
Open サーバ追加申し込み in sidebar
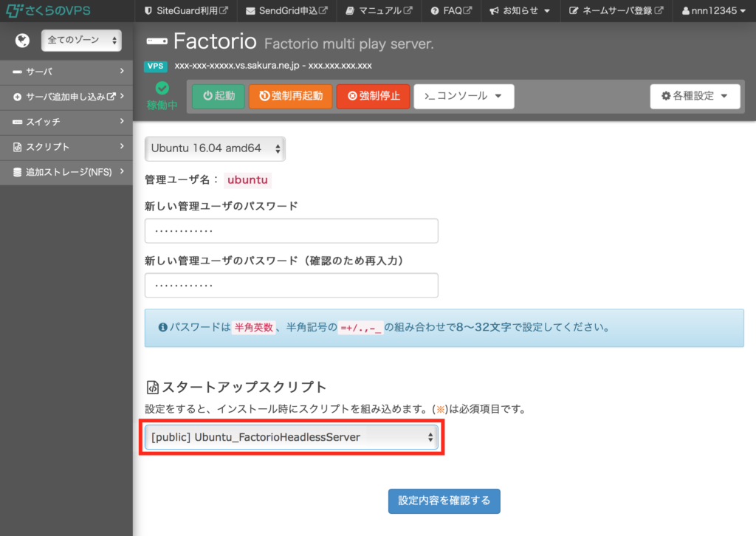(x=66, y=97)
